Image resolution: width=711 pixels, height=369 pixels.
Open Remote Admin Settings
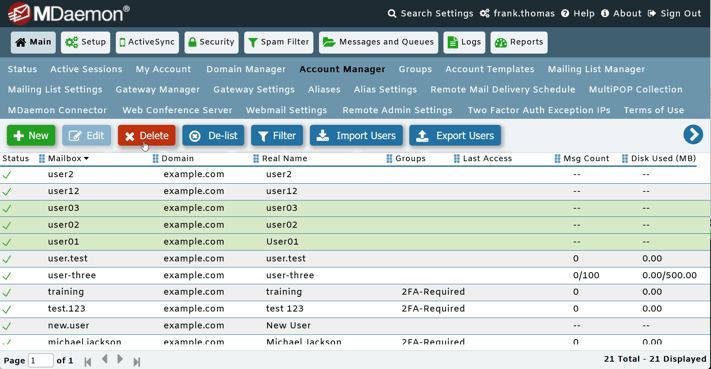pos(397,110)
